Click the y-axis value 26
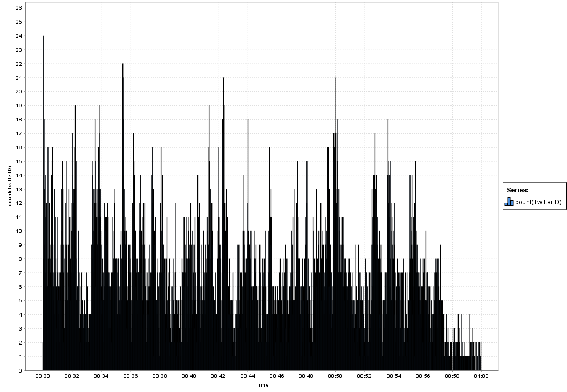This screenshot has width=567, height=392. (19, 8)
